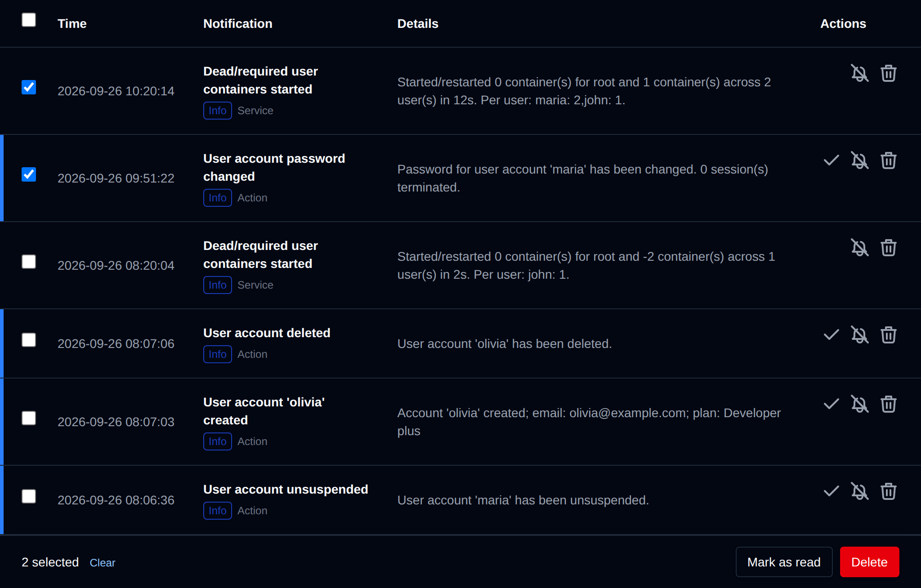921x588 pixels.
Task: Click the '2 selected' status text
Action: click(x=50, y=562)
